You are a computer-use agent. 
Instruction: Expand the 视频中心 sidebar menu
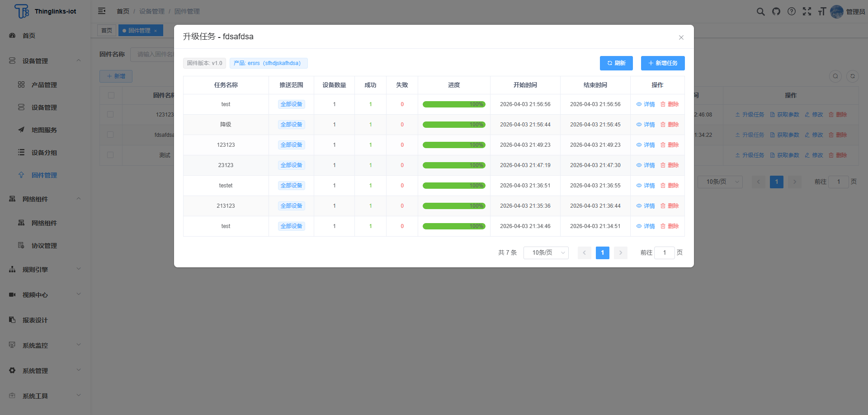click(45, 295)
